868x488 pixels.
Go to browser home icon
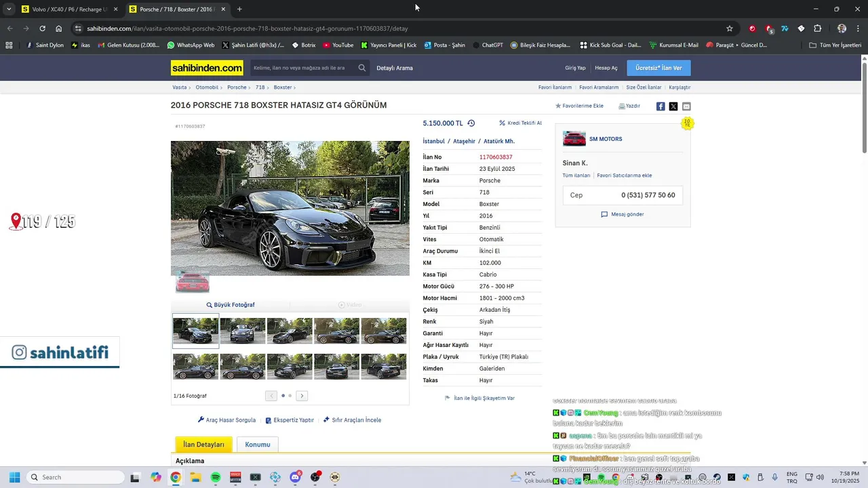[x=59, y=28]
